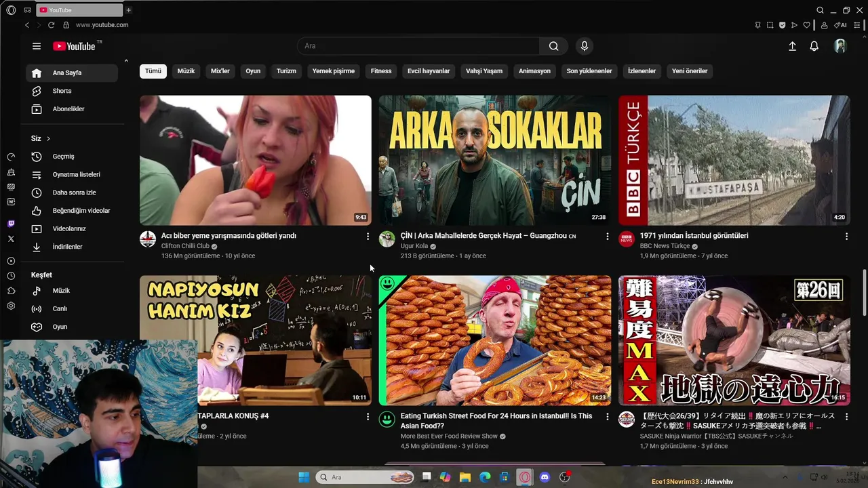This screenshot has width=868, height=488.
Task: Open Microsoft Edge from taskbar
Action: (x=485, y=477)
